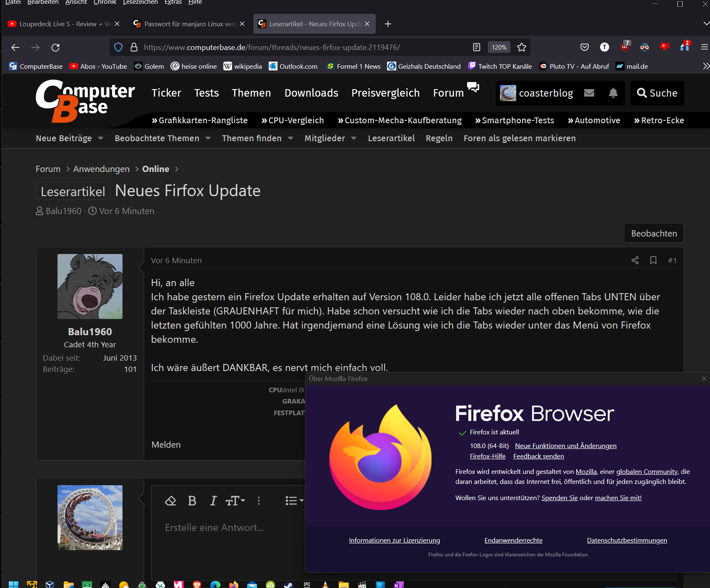The height and width of the screenshot is (588, 710).
Task: Click Feedback senden link
Action: pos(538,456)
